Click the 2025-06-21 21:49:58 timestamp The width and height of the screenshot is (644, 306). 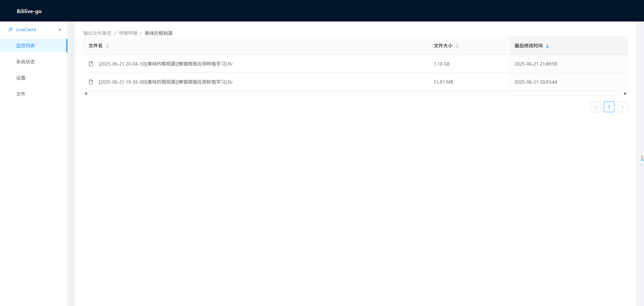pyautogui.click(x=536, y=64)
